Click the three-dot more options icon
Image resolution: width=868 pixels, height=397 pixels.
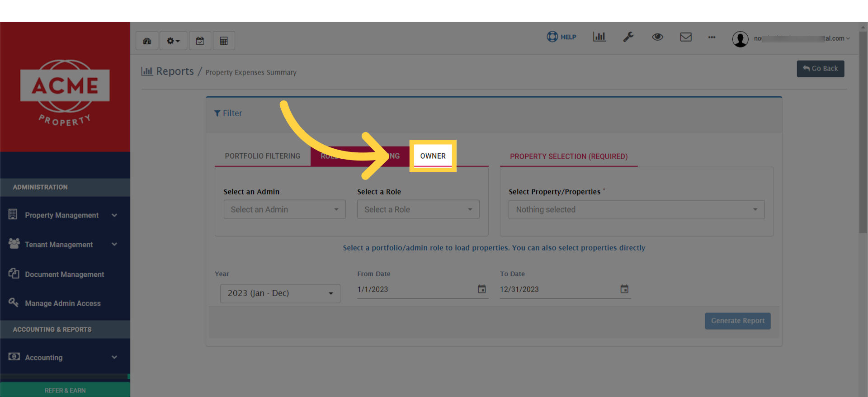(x=712, y=37)
